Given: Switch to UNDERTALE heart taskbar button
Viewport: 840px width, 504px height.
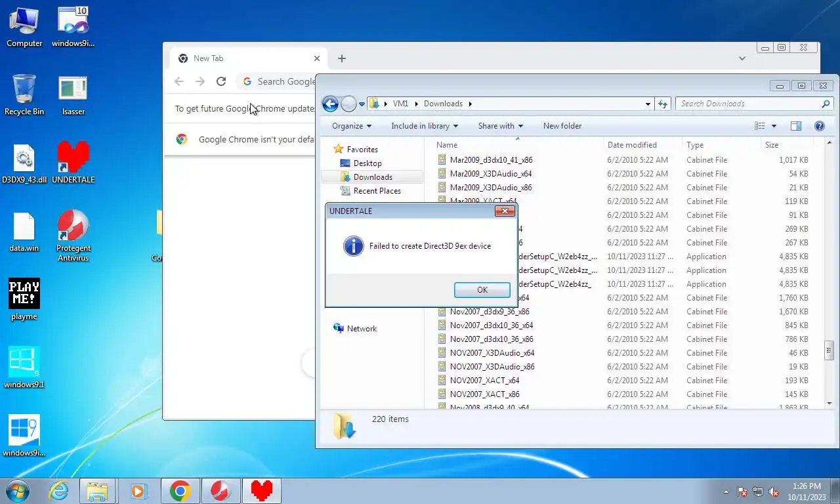Looking at the screenshot, I should coord(261,491).
